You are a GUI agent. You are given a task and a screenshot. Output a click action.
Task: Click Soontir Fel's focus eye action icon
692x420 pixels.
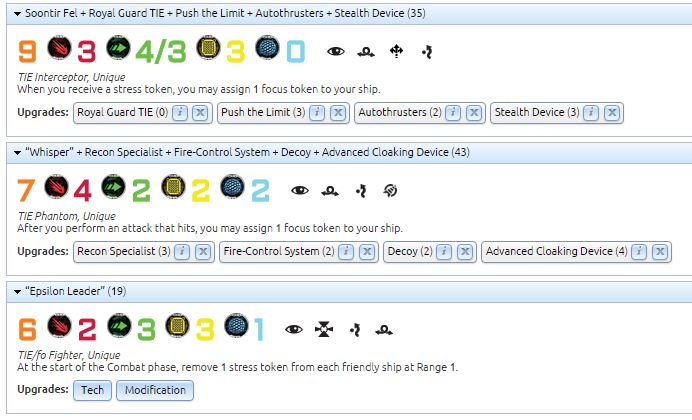(335, 52)
